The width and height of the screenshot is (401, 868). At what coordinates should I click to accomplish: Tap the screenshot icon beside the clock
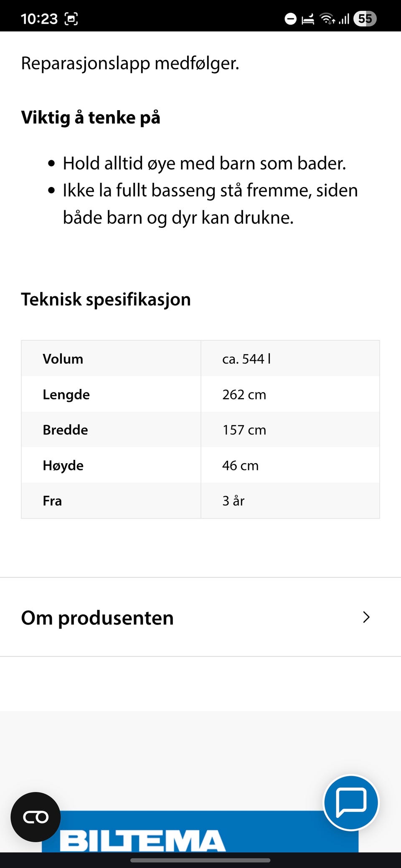[71, 19]
